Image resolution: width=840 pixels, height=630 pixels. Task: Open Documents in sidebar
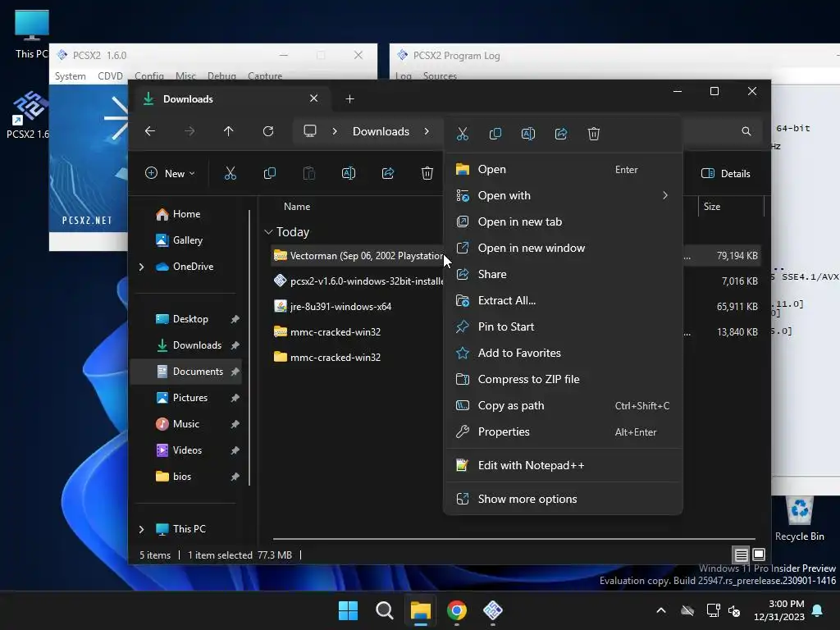pos(186,372)
